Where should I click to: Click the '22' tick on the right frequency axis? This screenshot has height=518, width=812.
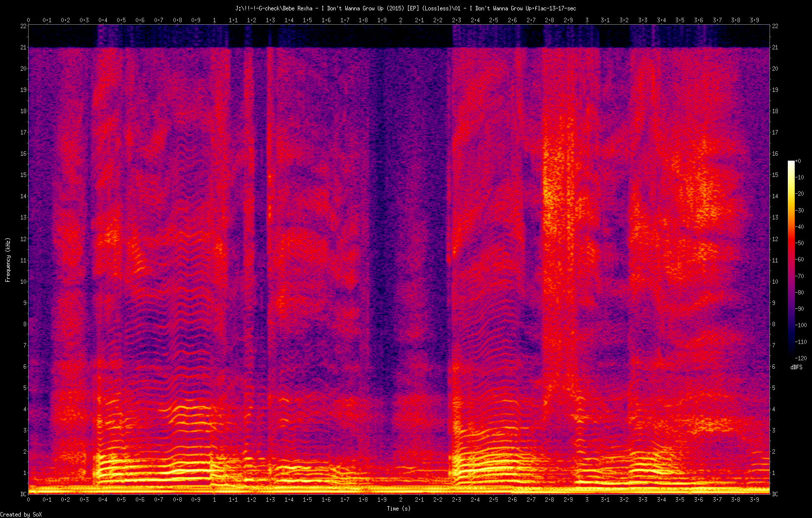pos(775,26)
